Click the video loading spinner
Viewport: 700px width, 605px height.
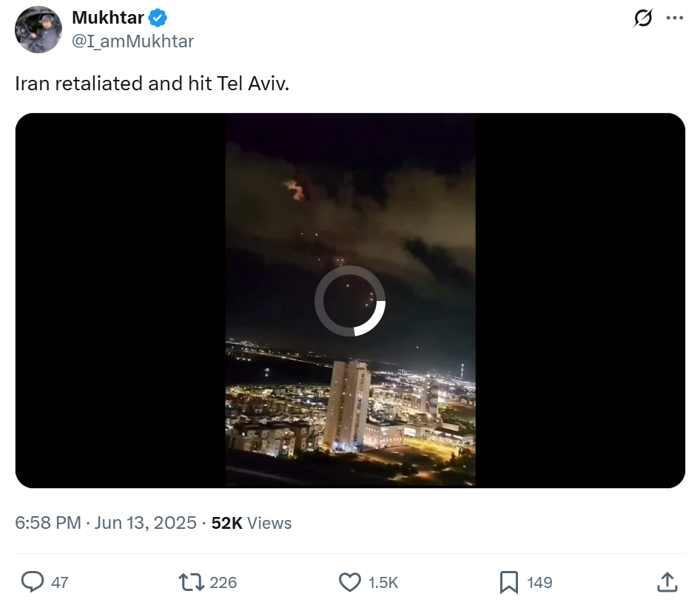point(350,300)
